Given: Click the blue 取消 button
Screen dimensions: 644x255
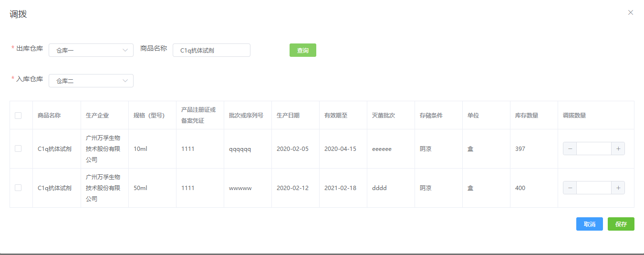Looking at the screenshot, I should pyautogui.click(x=589, y=224).
